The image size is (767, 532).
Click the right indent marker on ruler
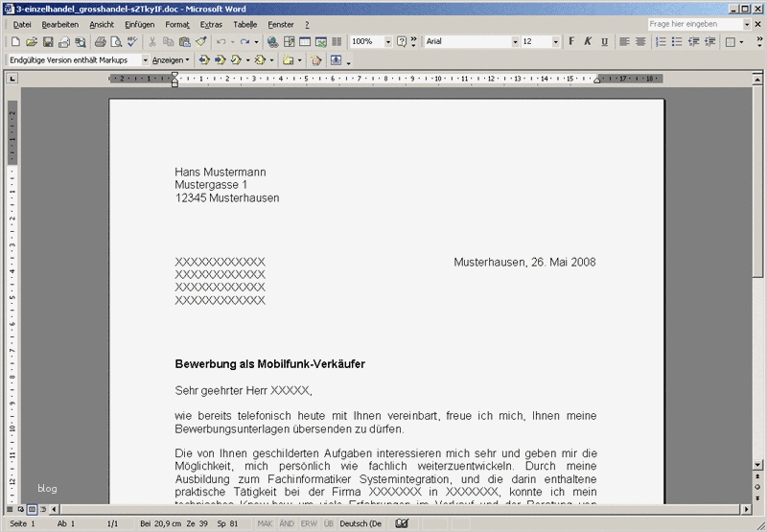point(596,80)
